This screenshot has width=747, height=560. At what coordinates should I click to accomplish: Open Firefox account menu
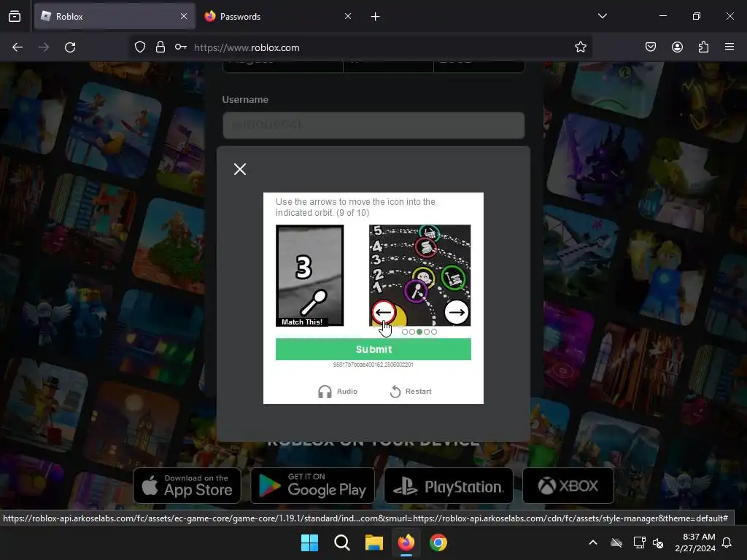click(677, 47)
